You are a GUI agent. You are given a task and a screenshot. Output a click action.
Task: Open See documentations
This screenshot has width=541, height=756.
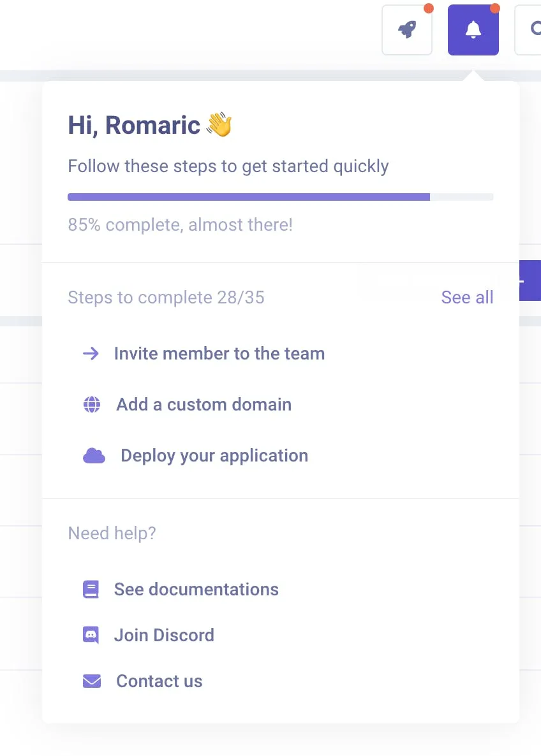[196, 589]
